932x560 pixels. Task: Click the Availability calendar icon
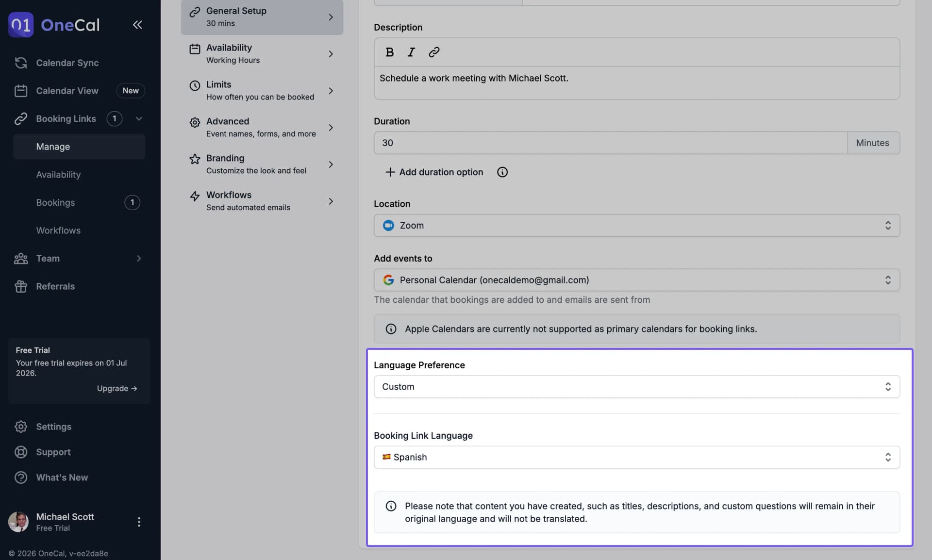195,48
